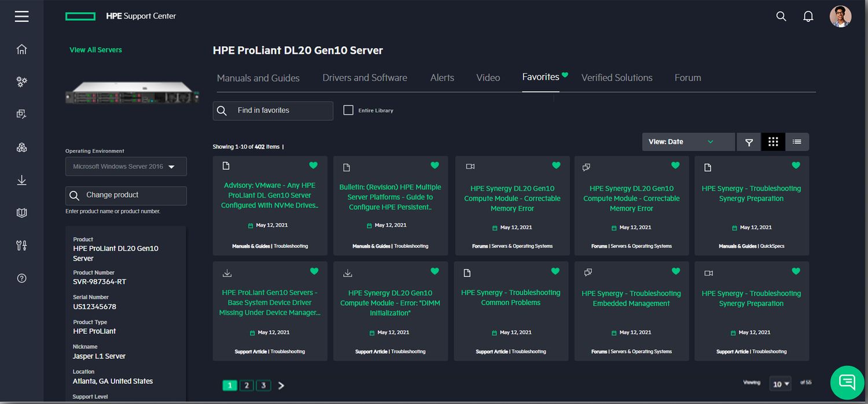Toggle heart on forum Correctable Memory Error card

point(675,166)
